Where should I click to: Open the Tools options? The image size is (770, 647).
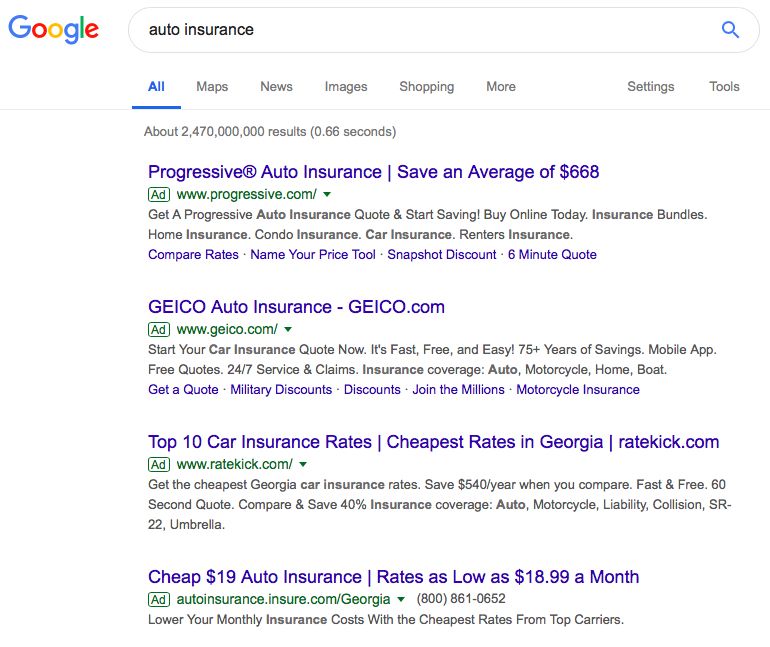coord(724,86)
